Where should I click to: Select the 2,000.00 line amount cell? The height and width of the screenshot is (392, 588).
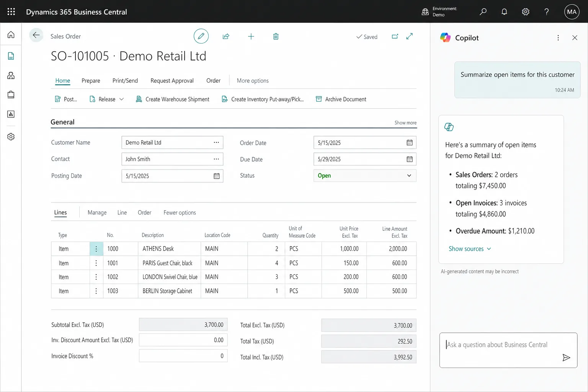click(x=391, y=249)
